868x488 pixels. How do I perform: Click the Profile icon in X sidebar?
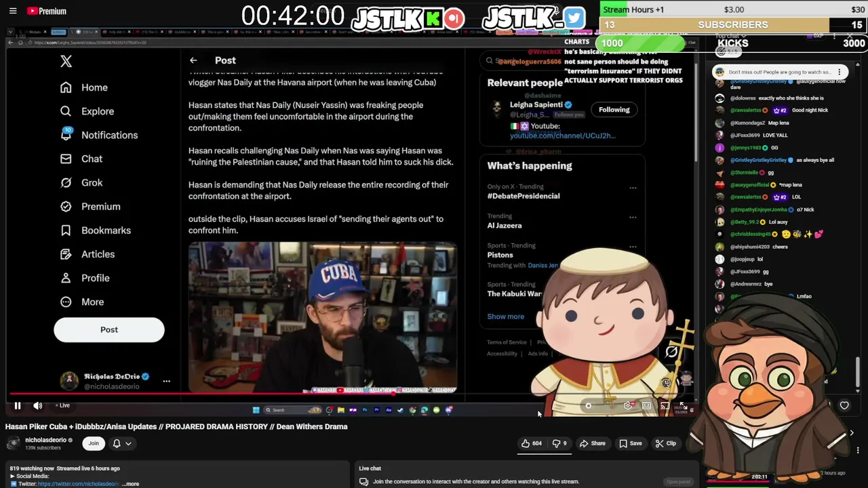click(66, 278)
